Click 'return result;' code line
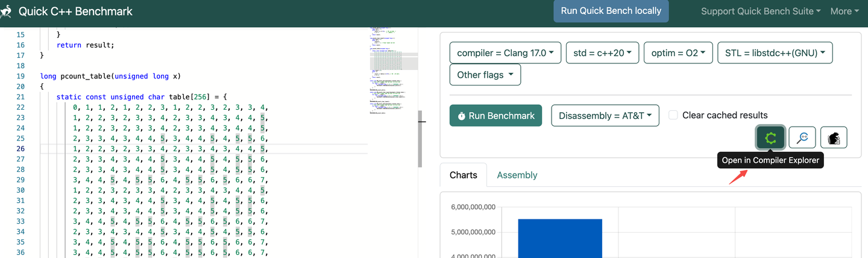The height and width of the screenshot is (258, 868). [85, 45]
